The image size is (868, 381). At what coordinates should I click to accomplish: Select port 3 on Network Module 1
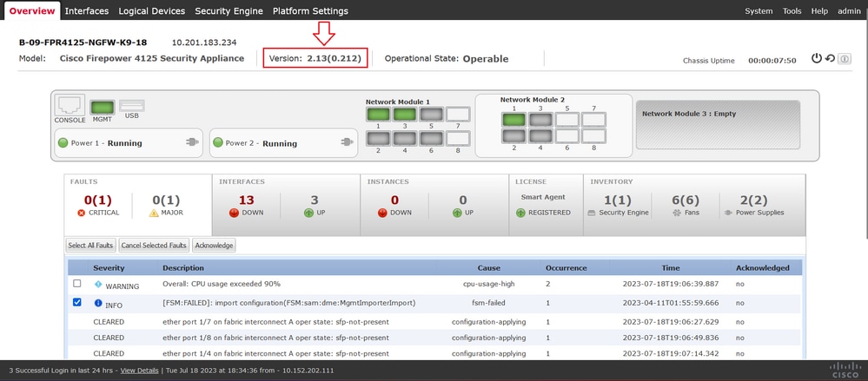[405, 115]
